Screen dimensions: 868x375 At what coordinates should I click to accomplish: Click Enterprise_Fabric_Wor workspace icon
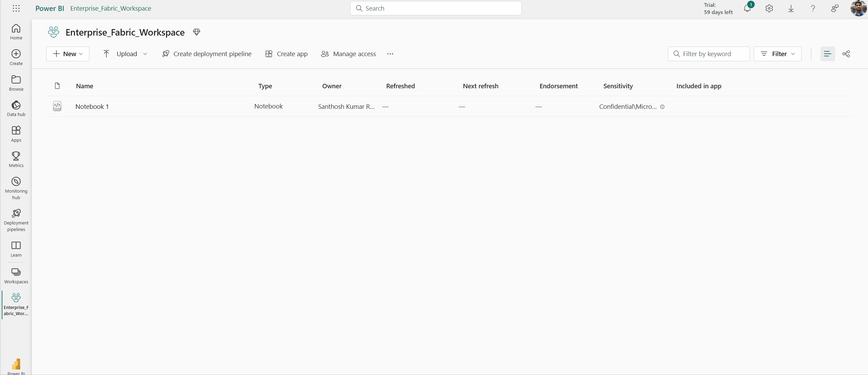pyautogui.click(x=16, y=297)
